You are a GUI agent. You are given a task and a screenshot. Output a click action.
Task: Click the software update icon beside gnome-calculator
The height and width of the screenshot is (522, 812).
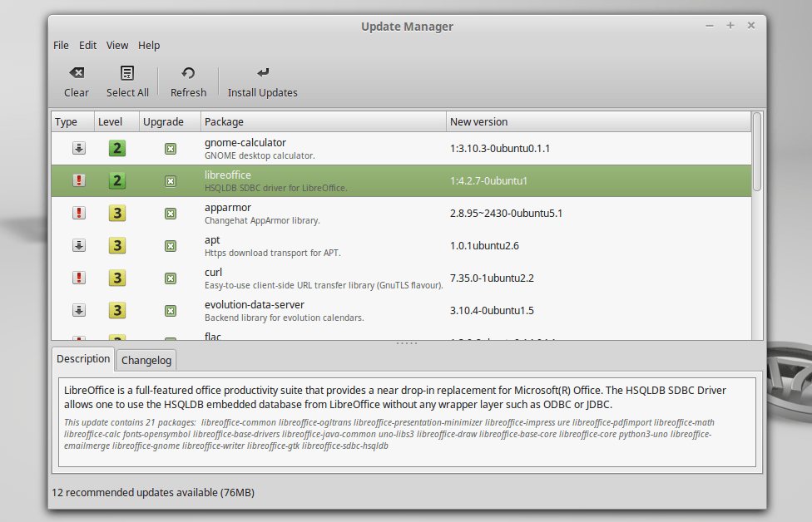(78, 148)
